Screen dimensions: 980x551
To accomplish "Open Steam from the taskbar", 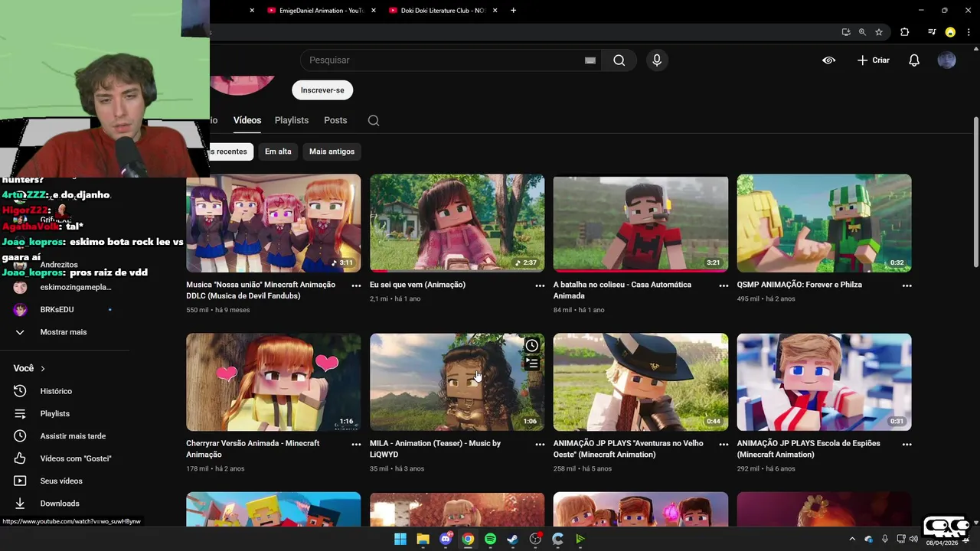I will point(512,540).
